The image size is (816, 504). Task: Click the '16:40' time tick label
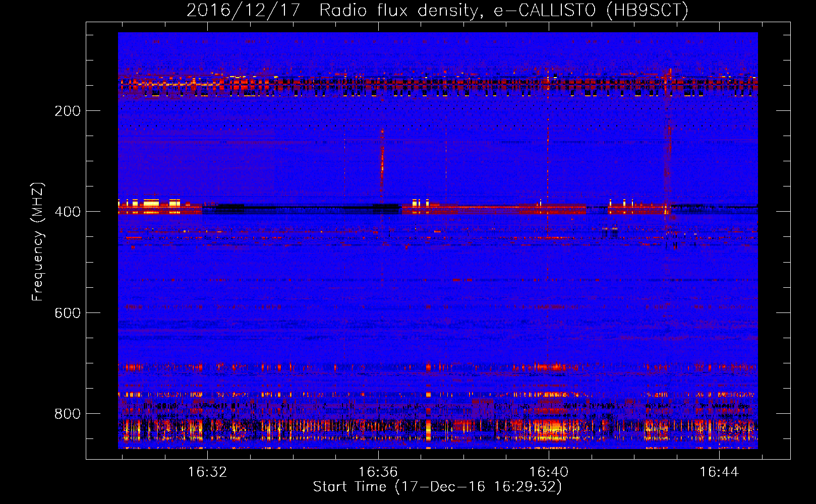point(548,472)
